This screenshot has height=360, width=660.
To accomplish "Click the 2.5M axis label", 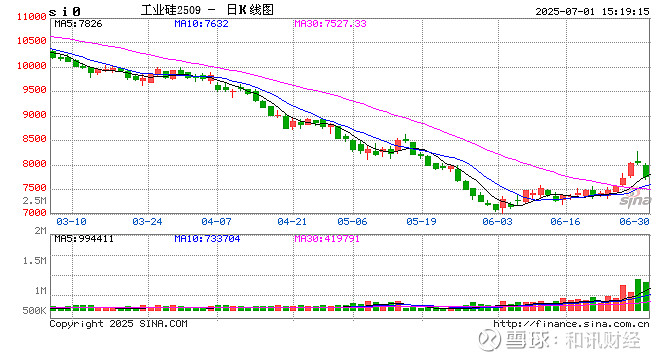I will click(35, 200).
